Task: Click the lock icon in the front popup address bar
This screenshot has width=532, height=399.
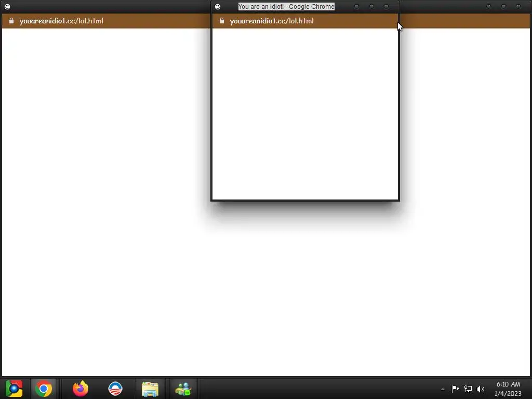Action: 222,21
